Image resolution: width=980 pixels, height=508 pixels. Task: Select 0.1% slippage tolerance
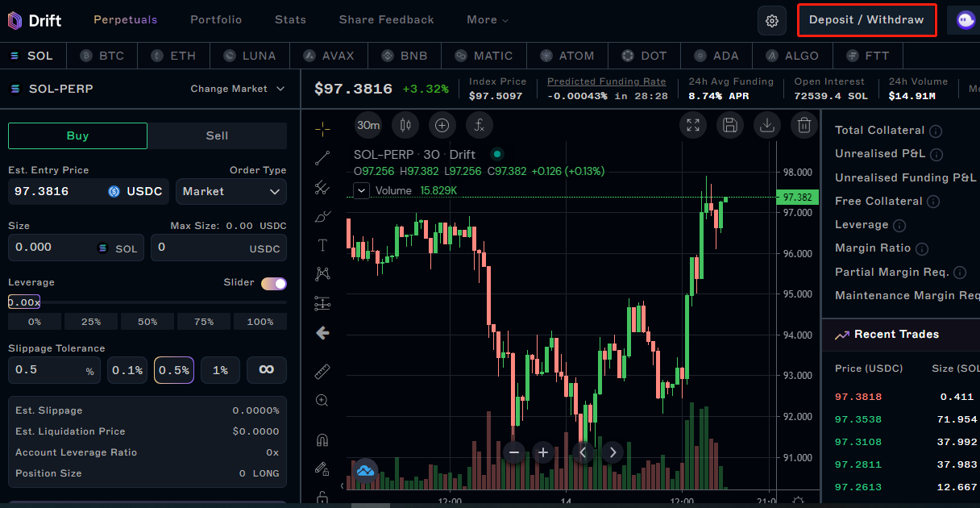(x=127, y=370)
